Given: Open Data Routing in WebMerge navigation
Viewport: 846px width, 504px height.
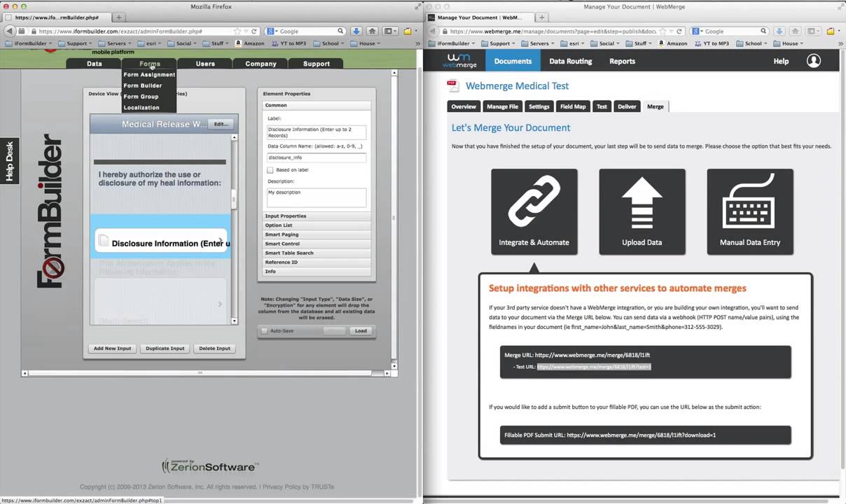Looking at the screenshot, I should coord(571,61).
